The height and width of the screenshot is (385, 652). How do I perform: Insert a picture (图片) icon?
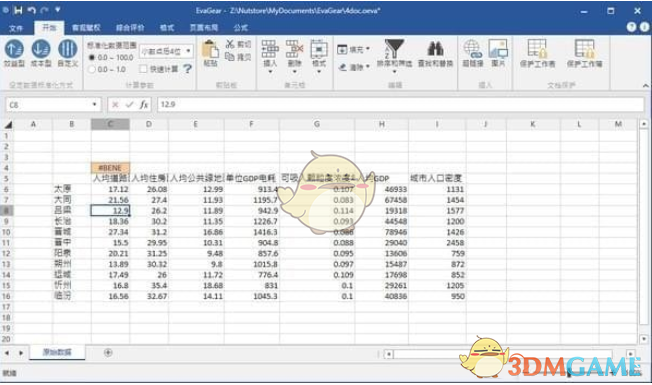498,49
